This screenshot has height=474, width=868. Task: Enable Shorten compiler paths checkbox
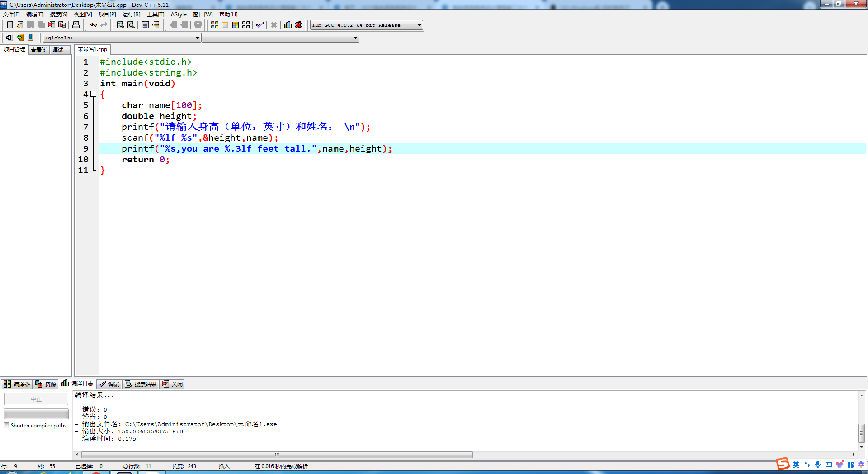pos(7,426)
